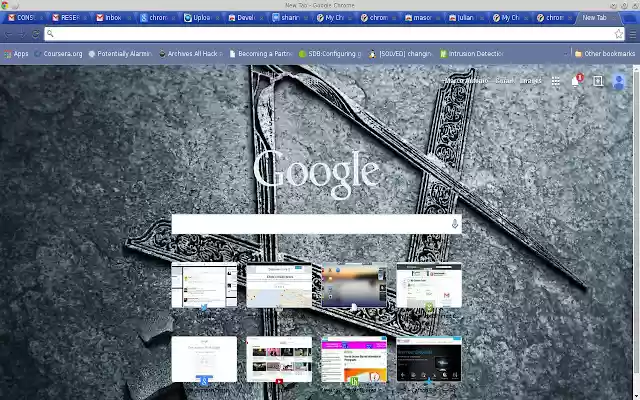
Task: Open the Intrusion Detection bookmark
Action: tap(471, 53)
